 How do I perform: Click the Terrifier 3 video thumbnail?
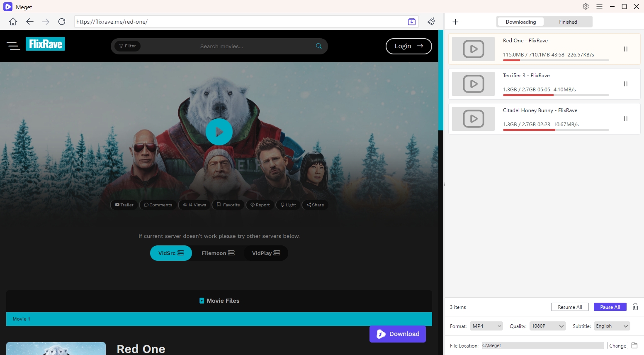[473, 84]
